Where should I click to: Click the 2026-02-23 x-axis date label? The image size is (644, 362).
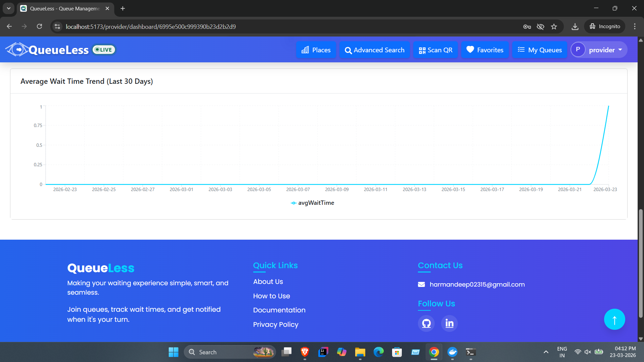65,190
